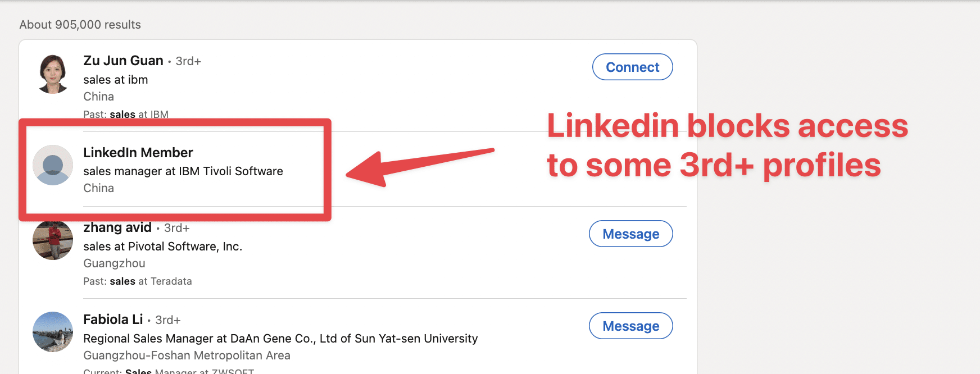Image resolution: width=980 pixels, height=374 pixels.
Task: Click the 3rd+ label beside zhang avid
Action: coord(176,228)
